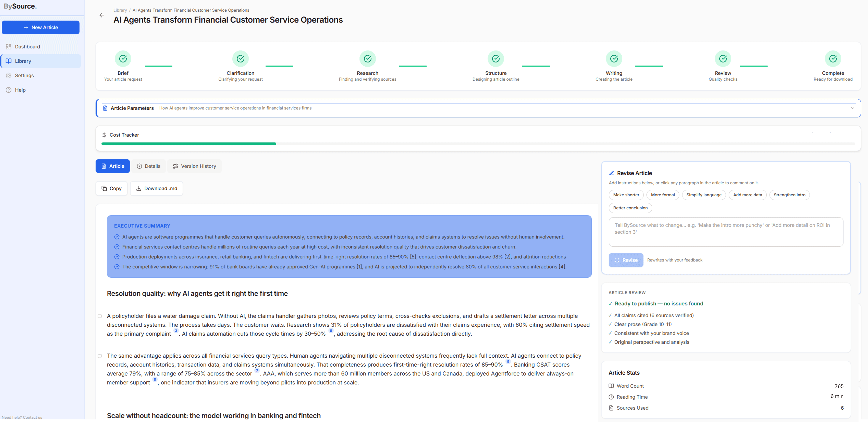
Task: Focus the revision instructions text box
Action: click(725, 232)
